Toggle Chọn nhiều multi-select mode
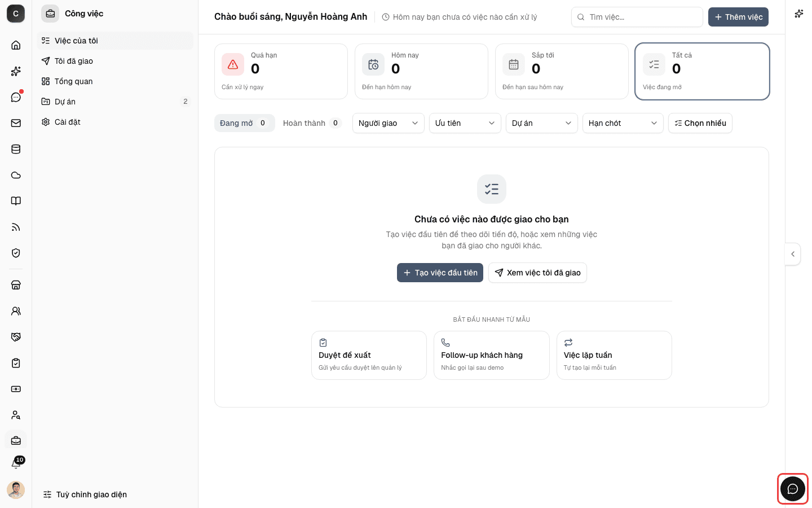812x508 pixels. point(700,123)
